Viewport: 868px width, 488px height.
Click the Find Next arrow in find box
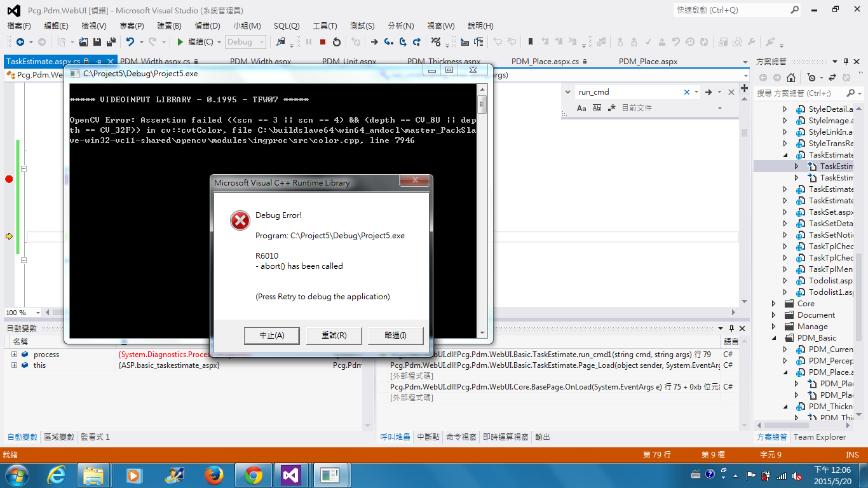point(709,92)
